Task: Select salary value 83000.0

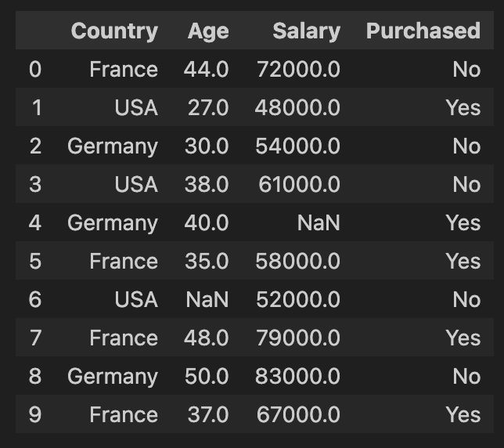Action: (297, 376)
